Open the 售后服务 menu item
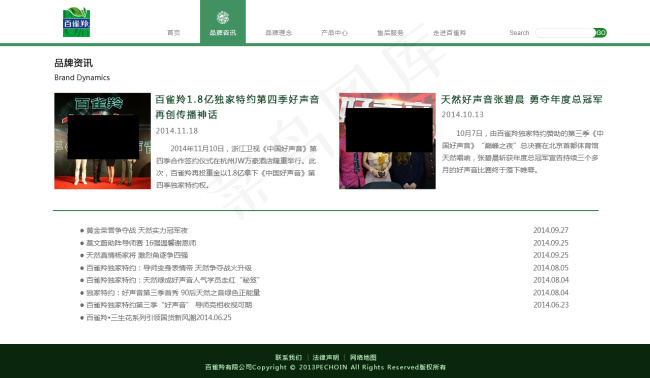Image resolution: width=650 pixels, height=378 pixels. point(390,33)
